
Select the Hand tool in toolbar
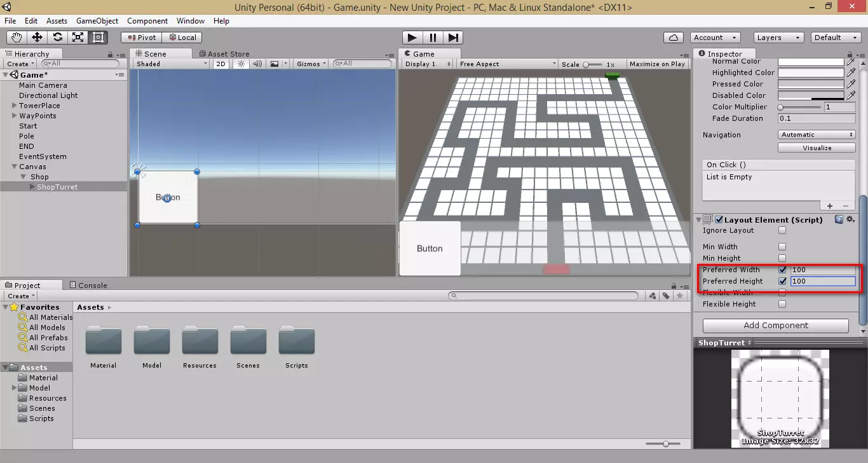click(x=17, y=38)
